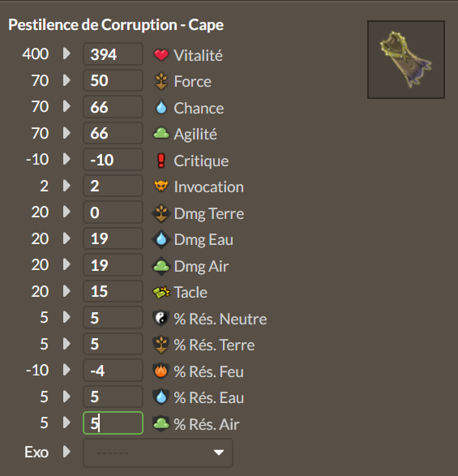Click the % Rés. Air input field
458x476 pixels.
click(x=113, y=422)
